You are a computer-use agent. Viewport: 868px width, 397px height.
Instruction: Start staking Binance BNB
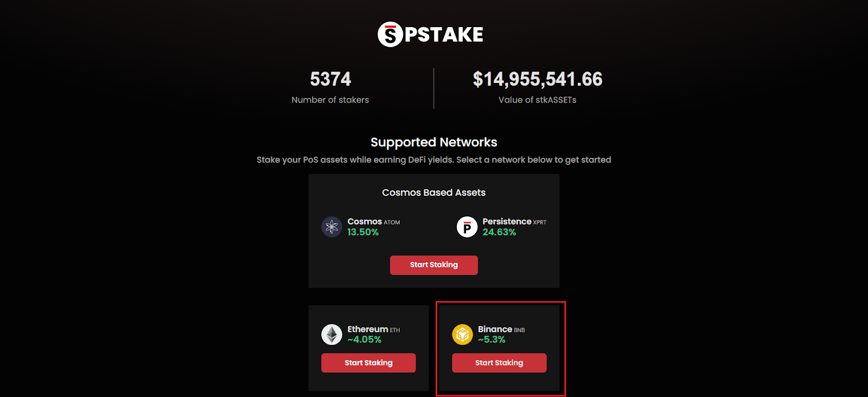(x=499, y=363)
